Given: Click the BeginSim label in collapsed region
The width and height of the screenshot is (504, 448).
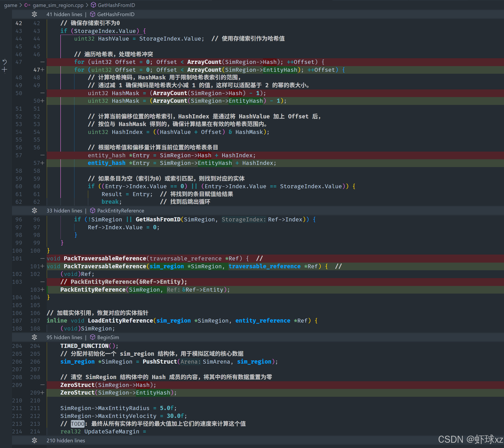Looking at the screenshot, I should [x=108, y=337].
